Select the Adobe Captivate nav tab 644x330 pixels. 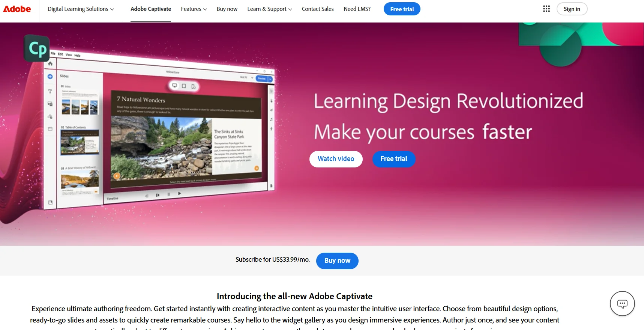click(151, 9)
